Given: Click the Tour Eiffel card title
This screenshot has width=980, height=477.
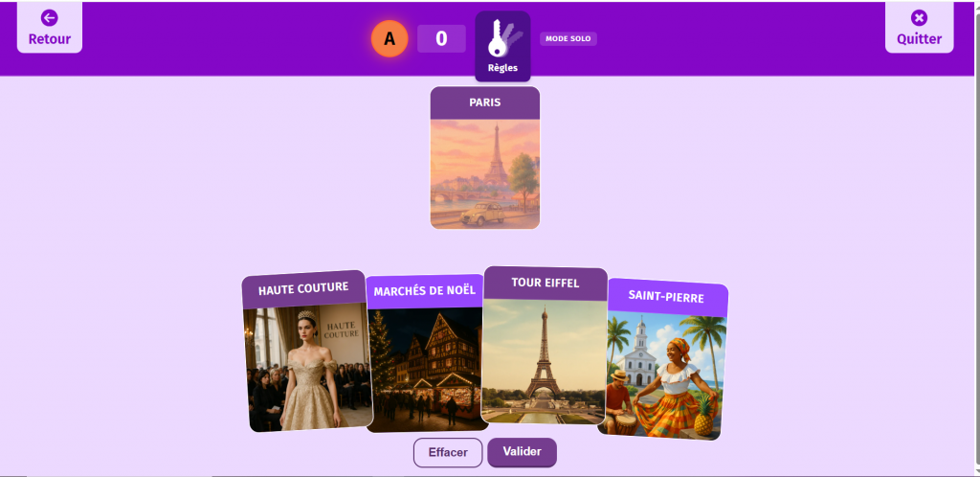Looking at the screenshot, I should [545, 283].
